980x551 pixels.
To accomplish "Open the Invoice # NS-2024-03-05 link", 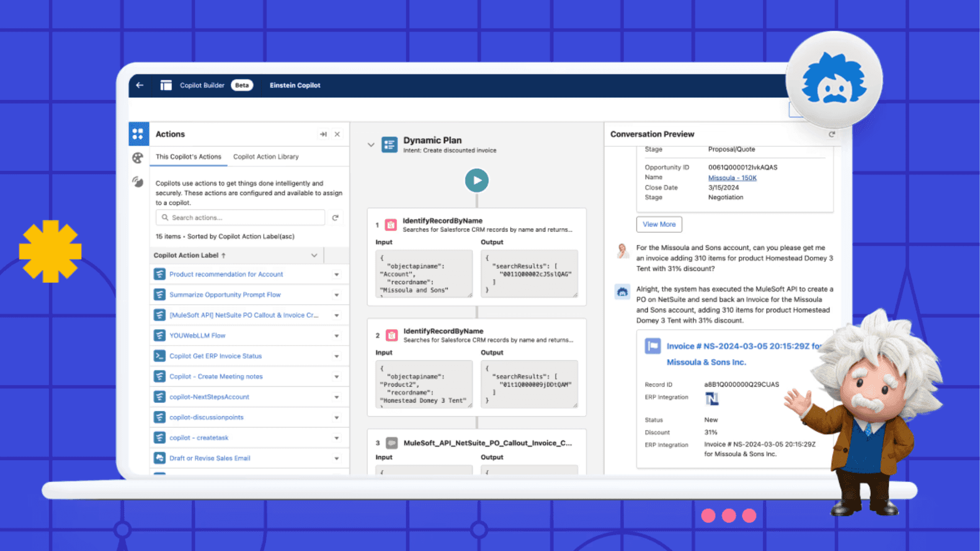I will [x=744, y=346].
